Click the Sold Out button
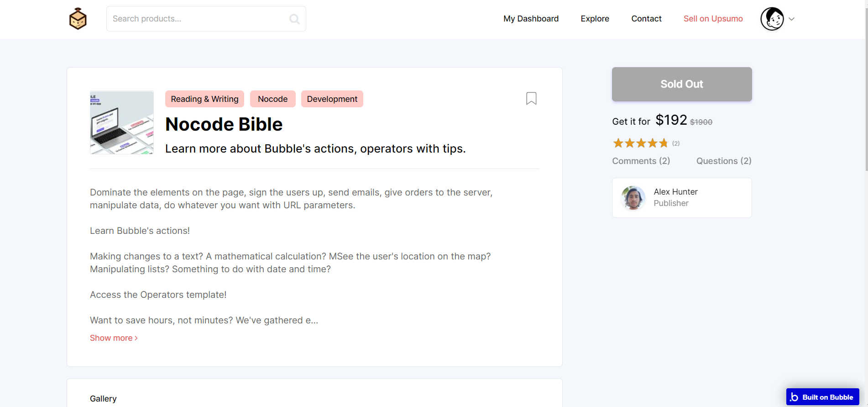 pos(682,84)
